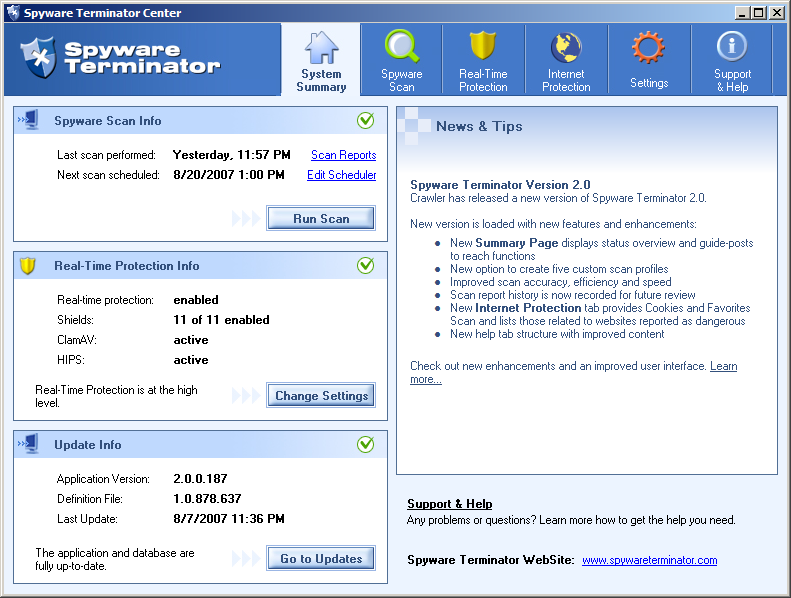The height and width of the screenshot is (598, 791).
Task: Open Internet Protection globe icon
Action: [x=566, y=47]
